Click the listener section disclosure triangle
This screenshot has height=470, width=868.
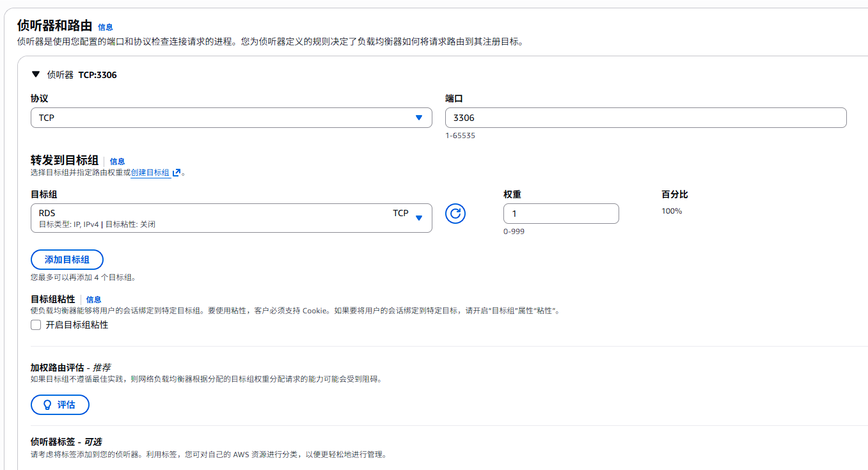coord(36,75)
